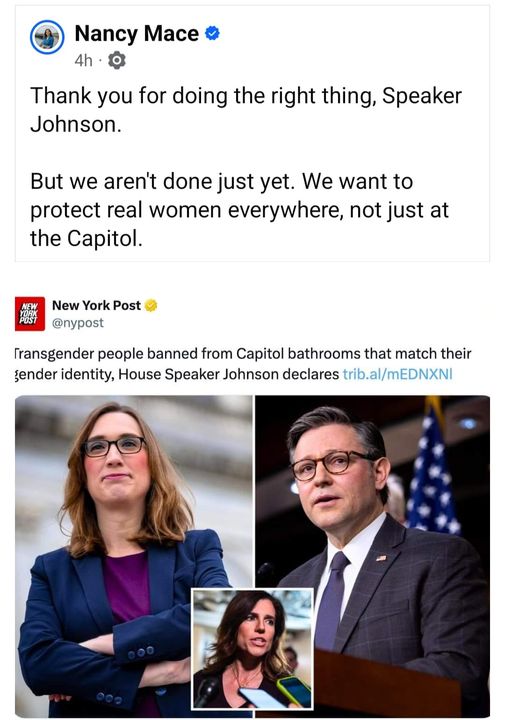Follow the trib.al/mEDNXNI link

tap(398, 374)
